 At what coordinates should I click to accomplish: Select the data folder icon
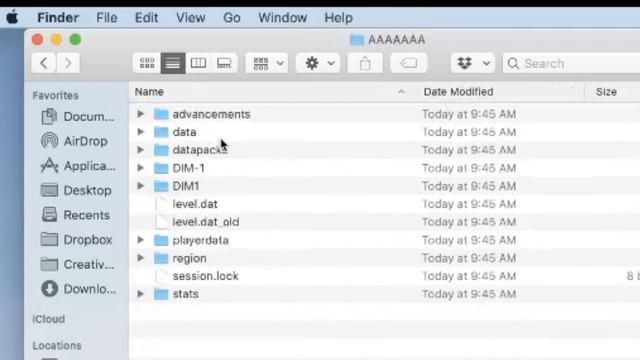point(161,132)
